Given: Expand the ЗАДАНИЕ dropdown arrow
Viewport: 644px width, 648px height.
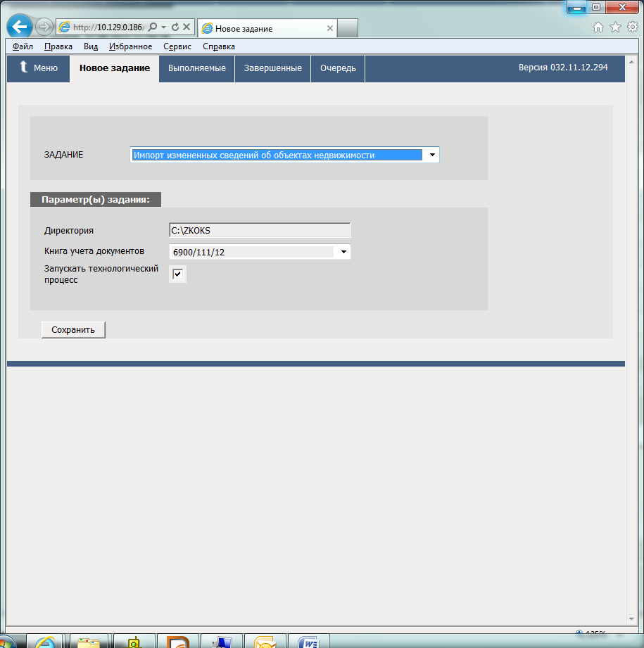Looking at the screenshot, I should click(432, 155).
